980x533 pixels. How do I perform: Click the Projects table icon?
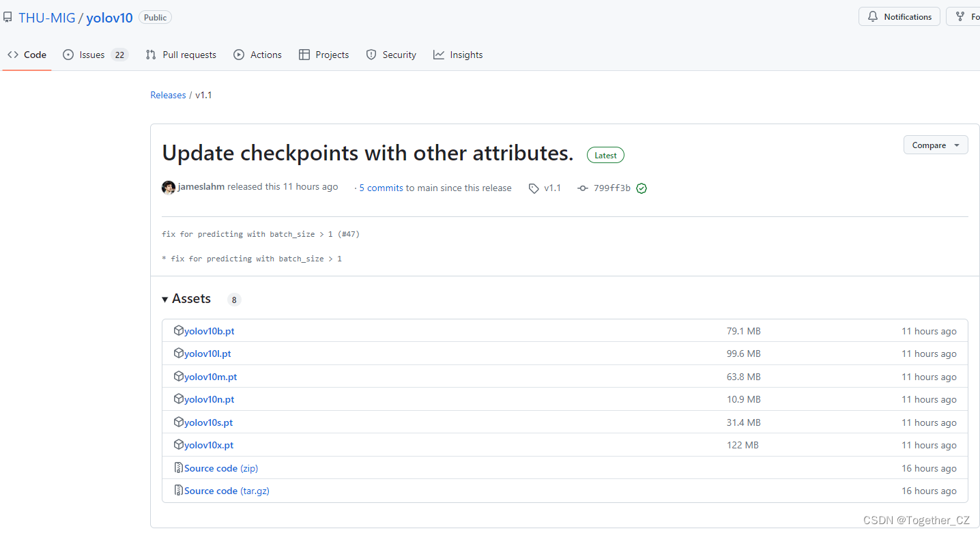[304, 55]
